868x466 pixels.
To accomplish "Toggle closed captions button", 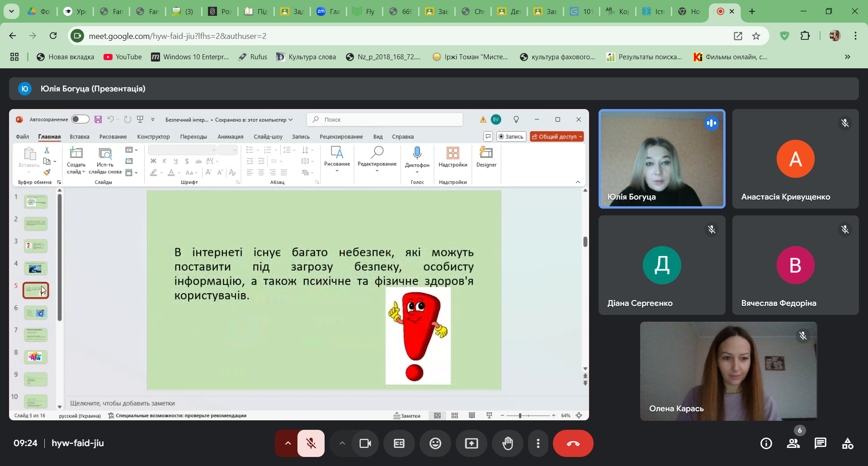I will [x=399, y=443].
